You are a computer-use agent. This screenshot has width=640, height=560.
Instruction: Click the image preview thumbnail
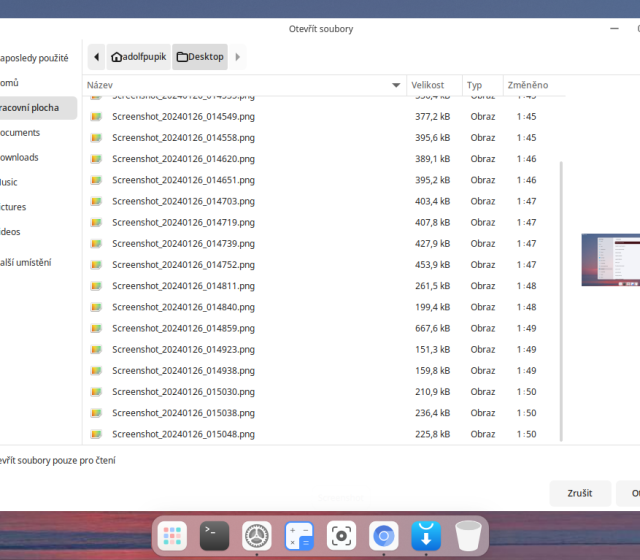click(x=611, y=260)
